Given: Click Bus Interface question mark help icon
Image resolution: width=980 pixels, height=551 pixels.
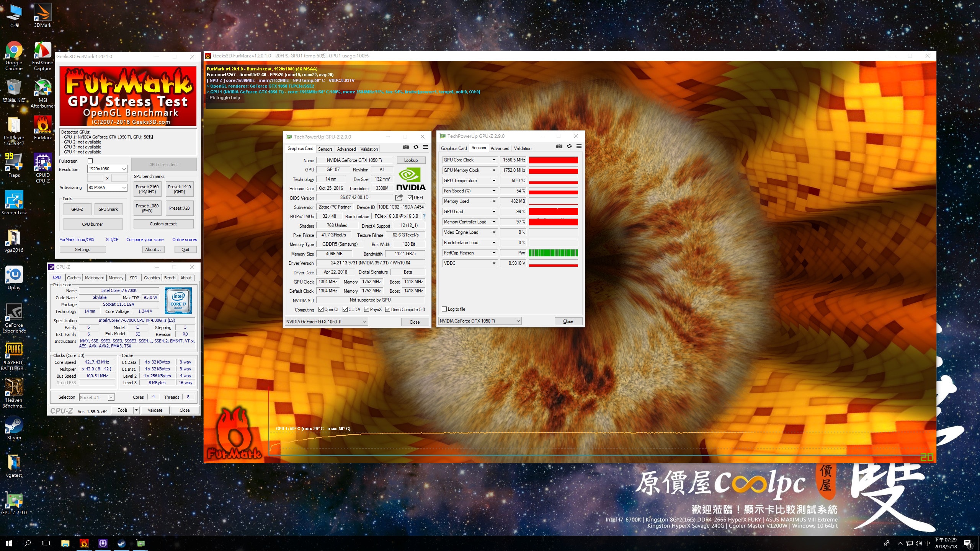Looking at the screenshot, I should tap(424, 216).
